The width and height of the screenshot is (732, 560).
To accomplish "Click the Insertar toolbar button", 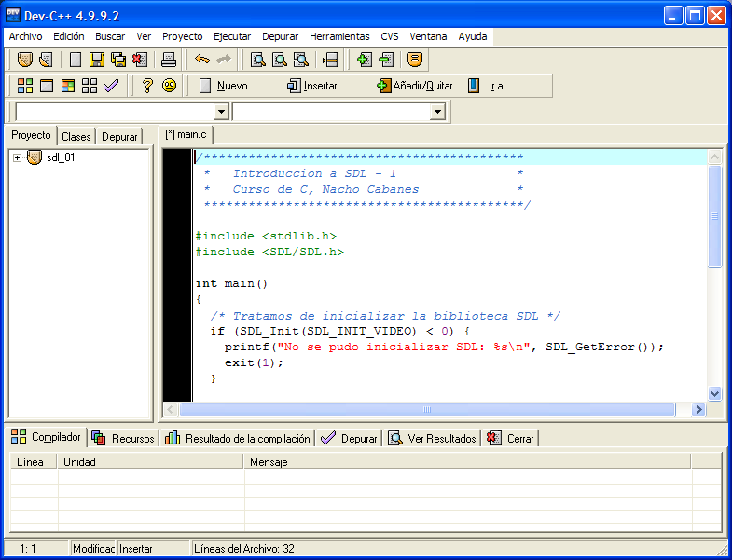I will point(317,86).
